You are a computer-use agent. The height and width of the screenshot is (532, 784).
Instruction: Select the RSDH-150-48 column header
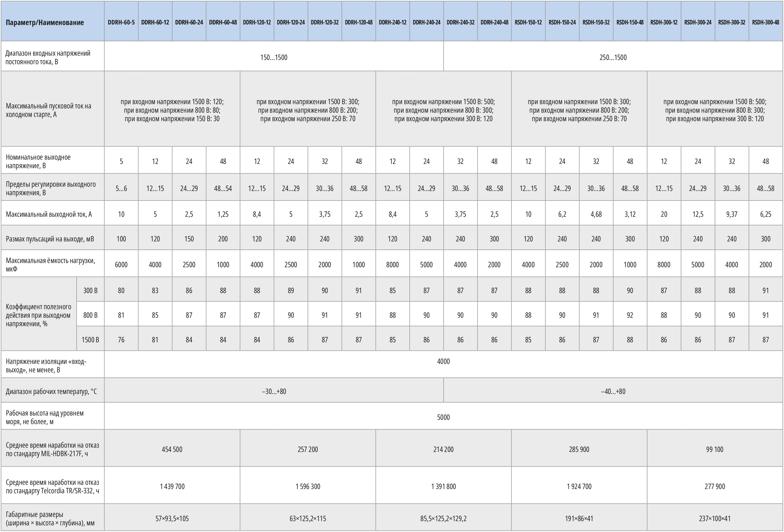tap(630, 21)
